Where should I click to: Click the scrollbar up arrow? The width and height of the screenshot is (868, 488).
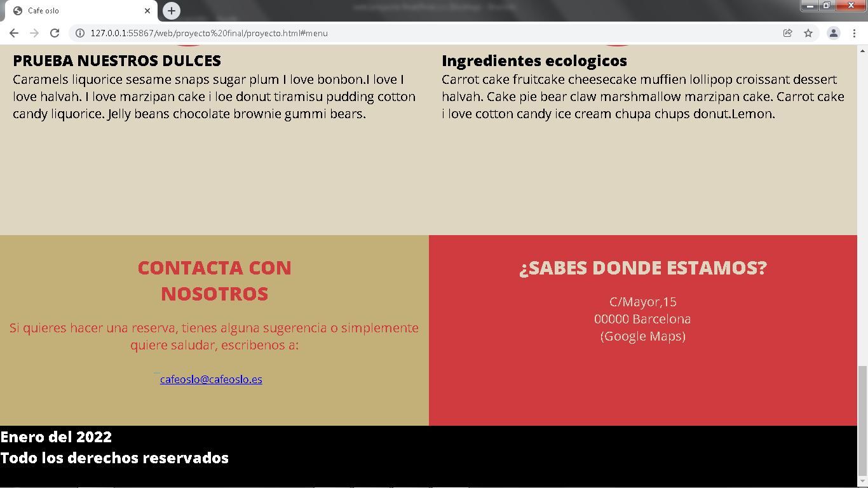click(862, 50)
